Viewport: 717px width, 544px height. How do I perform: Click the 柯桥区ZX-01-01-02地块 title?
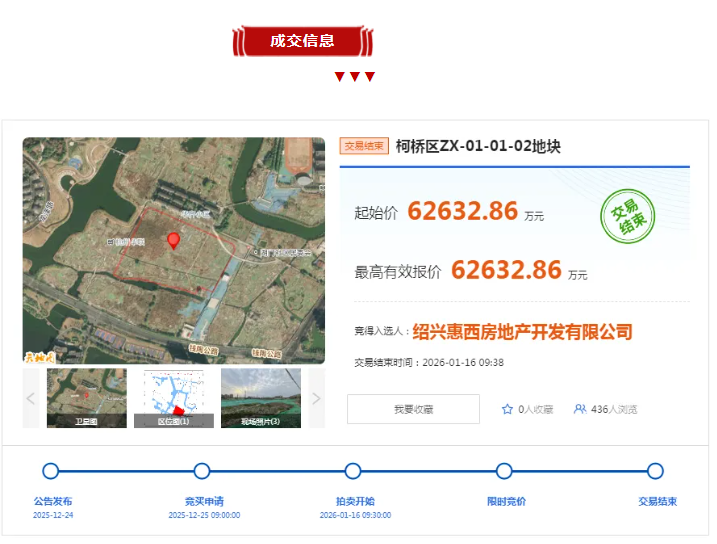point(478,146)
